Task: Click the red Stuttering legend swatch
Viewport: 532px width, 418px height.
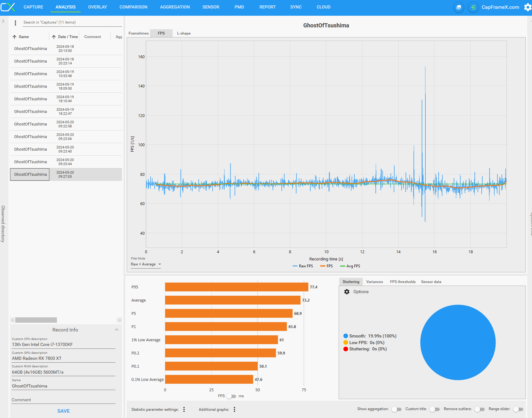Action: click(x=346, y=349)
